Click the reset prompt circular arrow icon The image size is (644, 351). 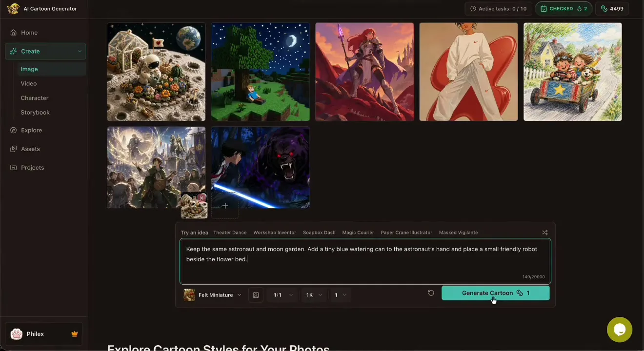point(431,293)
